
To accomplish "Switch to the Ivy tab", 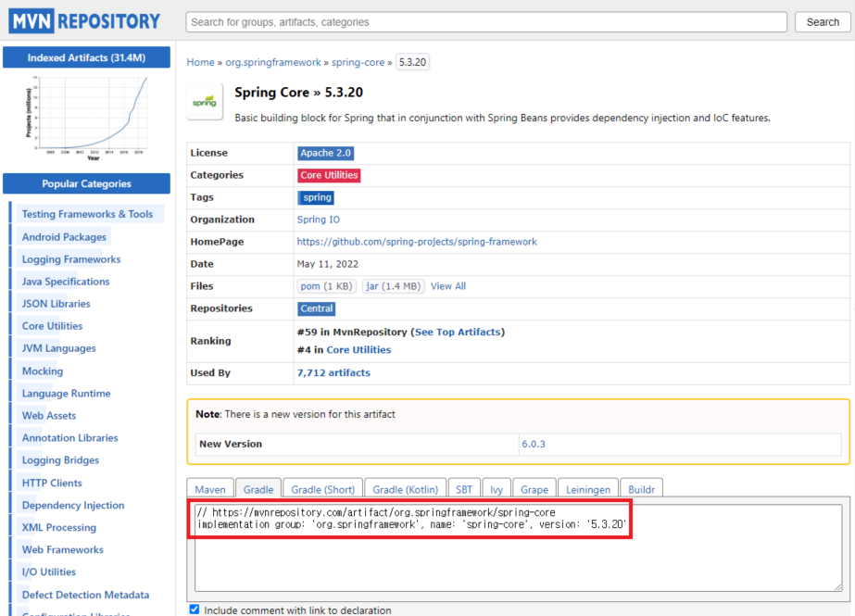I will [x=497, y=489].
